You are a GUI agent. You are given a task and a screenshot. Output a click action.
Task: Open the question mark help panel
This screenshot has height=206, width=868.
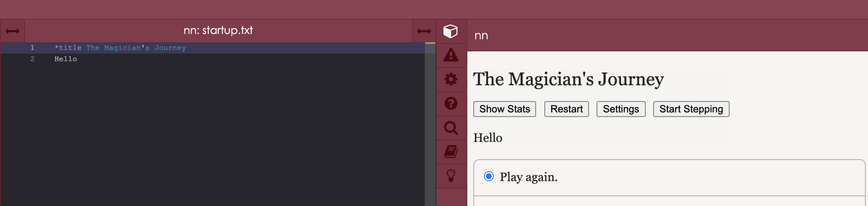(x=451, y=103)
